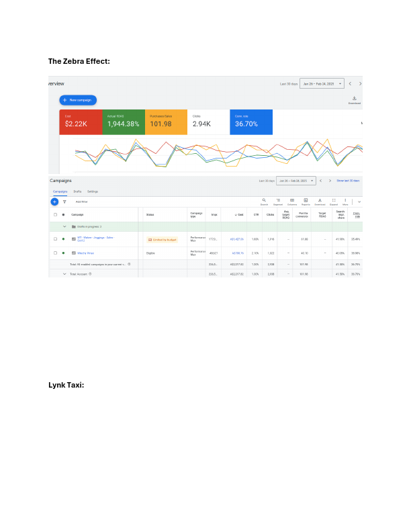Click the filter funnel icon
This screenshot has height=532, width=411.
tap(64, 202)
